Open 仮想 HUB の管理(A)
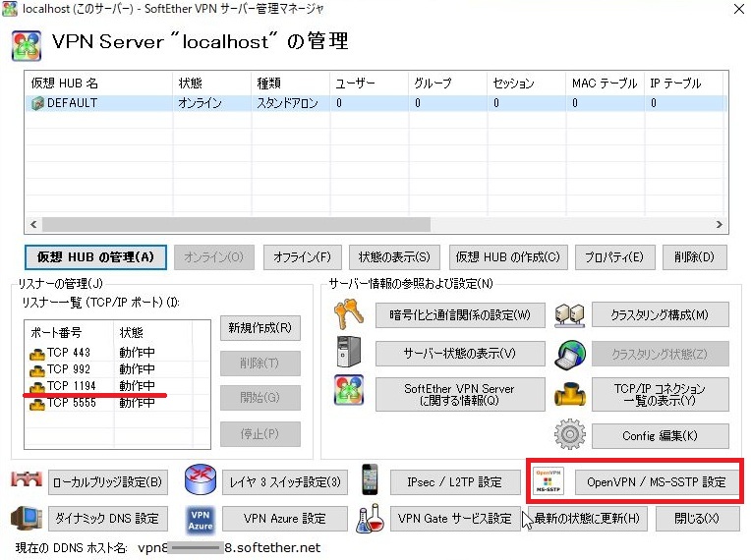Viewport: 751px width, 560px height. click(95, 257)
